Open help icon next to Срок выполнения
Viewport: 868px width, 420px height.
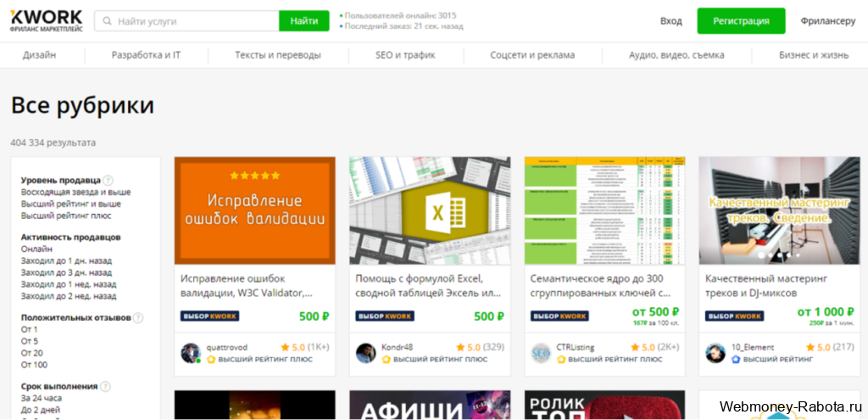(104, 386)
